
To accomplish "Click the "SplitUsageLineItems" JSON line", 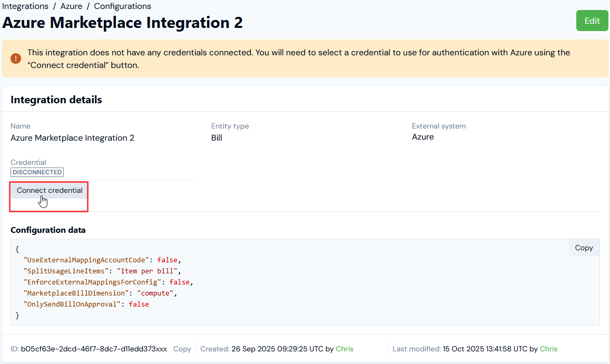I will click(102, 271).
